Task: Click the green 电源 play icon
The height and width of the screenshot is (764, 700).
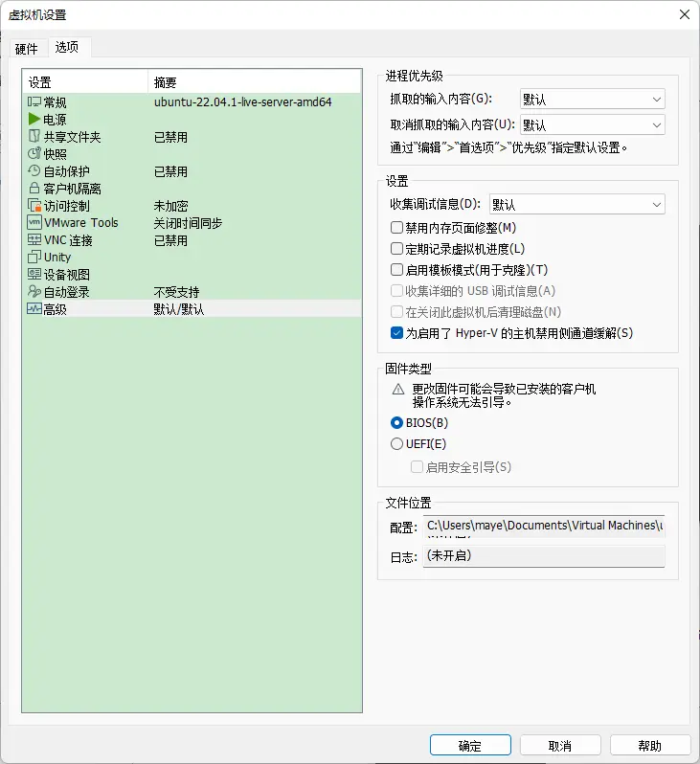Action: [34, 119]
